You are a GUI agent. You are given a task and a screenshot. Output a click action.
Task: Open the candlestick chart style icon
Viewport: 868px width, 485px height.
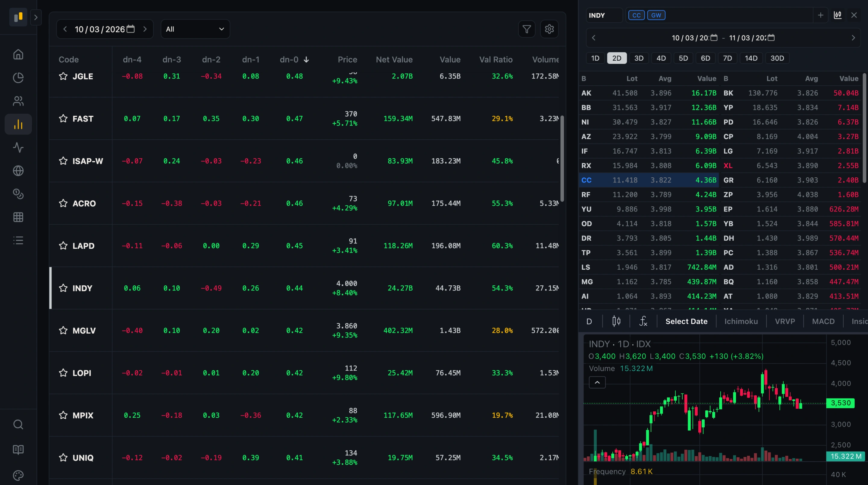click(x=616, y=321)
